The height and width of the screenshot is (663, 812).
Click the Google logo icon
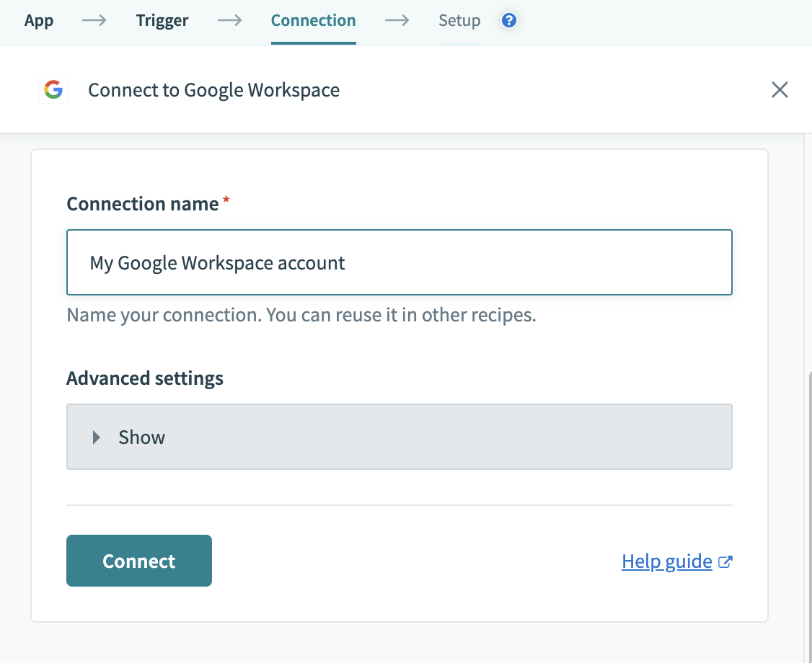[53, 90]
